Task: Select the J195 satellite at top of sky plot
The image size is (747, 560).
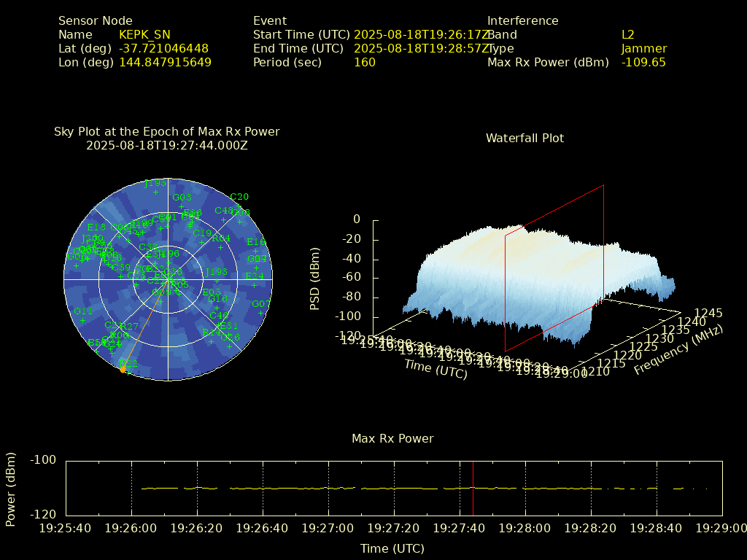Action: point(155,192)
